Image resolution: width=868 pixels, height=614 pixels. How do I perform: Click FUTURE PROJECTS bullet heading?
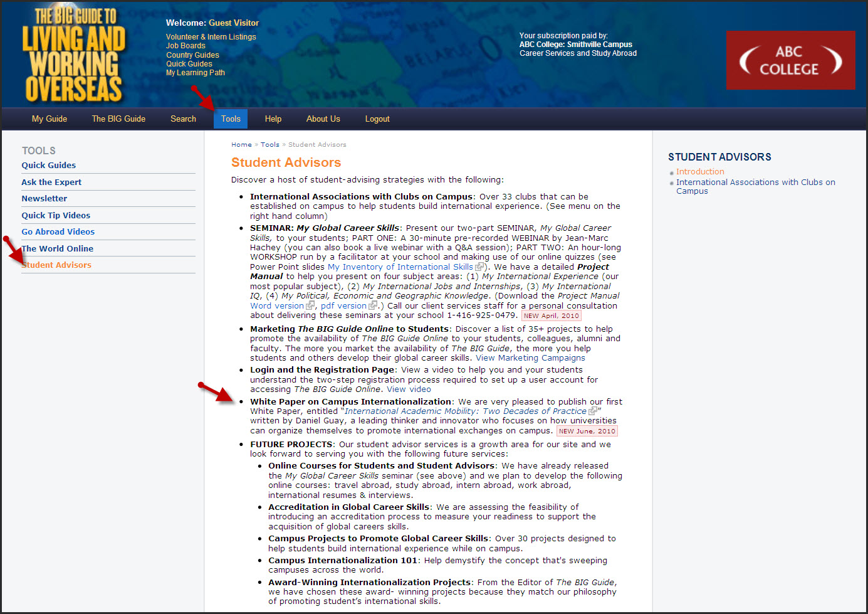pyautogui.click(x=291, y=445)
